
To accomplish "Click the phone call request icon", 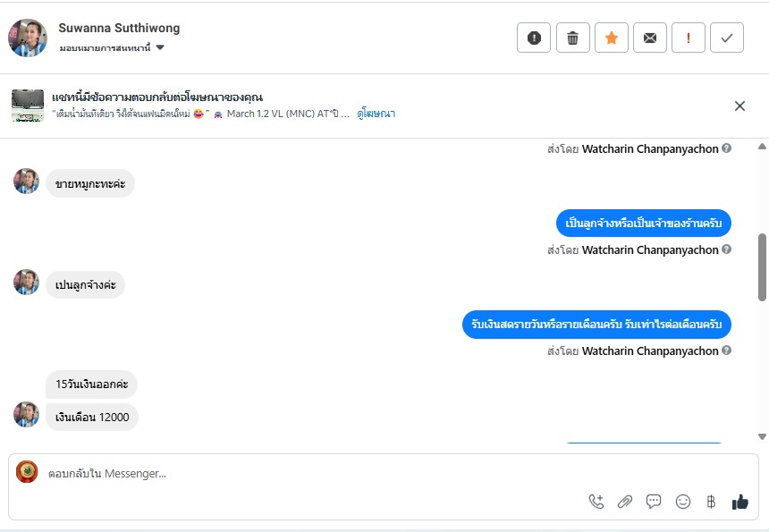I will [596, 502].
